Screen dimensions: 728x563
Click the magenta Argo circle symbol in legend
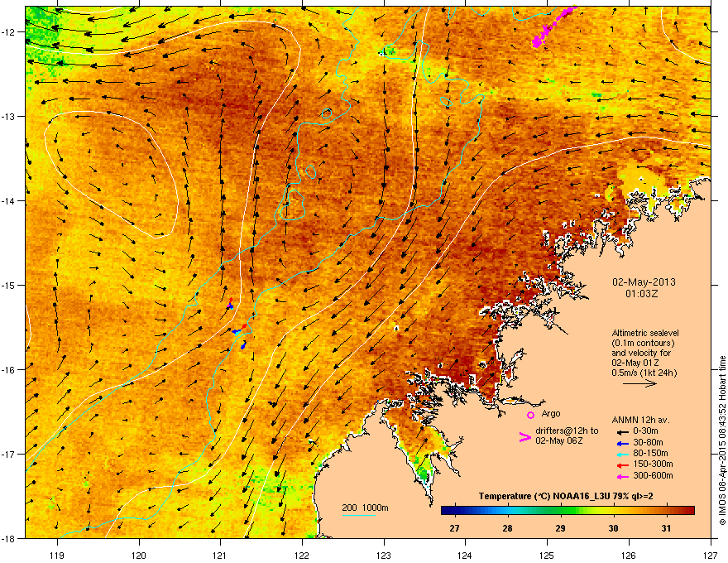[530, 415]
